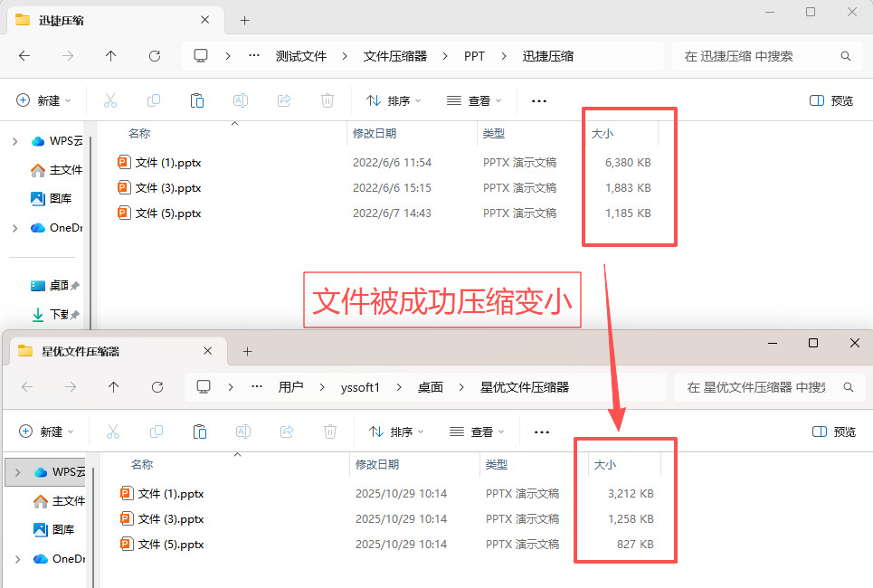Select the 迅捷压缩 window tab
Screen dimensions: 873x588
tap(115, 21)
